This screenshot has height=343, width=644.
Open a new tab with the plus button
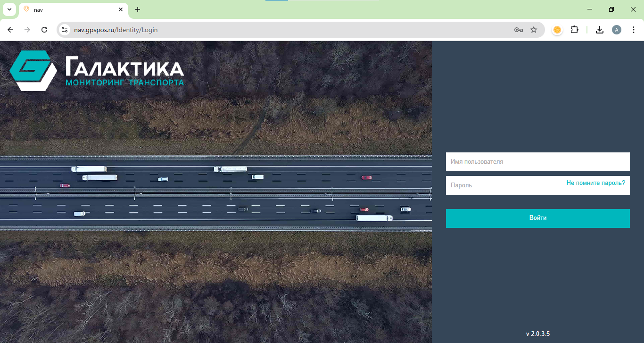(x=138, y=9)
